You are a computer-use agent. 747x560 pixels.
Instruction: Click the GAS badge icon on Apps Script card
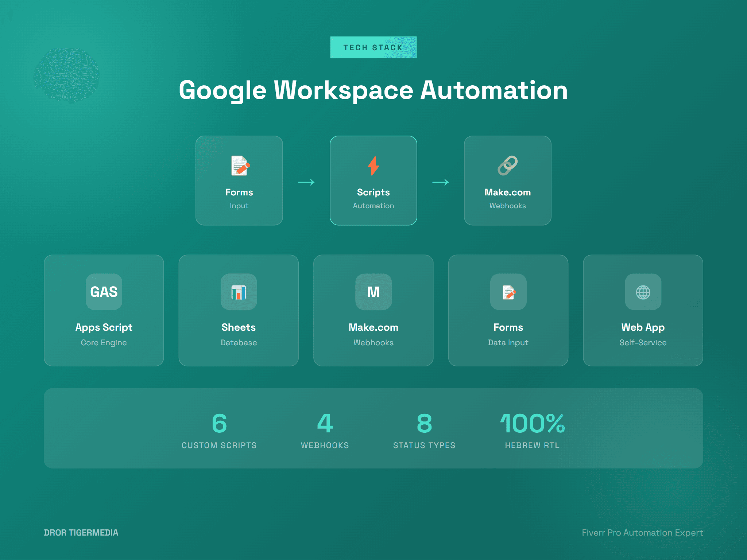point(104,292)
